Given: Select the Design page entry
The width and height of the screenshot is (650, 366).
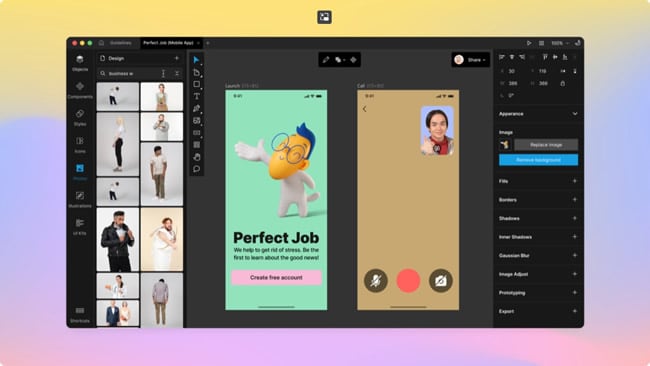Looking at the screenshot, I should (116, 58).
